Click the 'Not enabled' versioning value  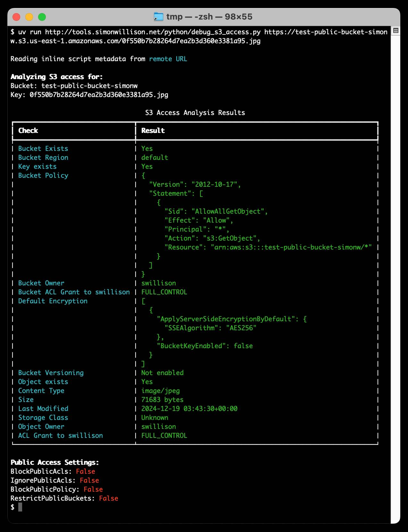162,373
